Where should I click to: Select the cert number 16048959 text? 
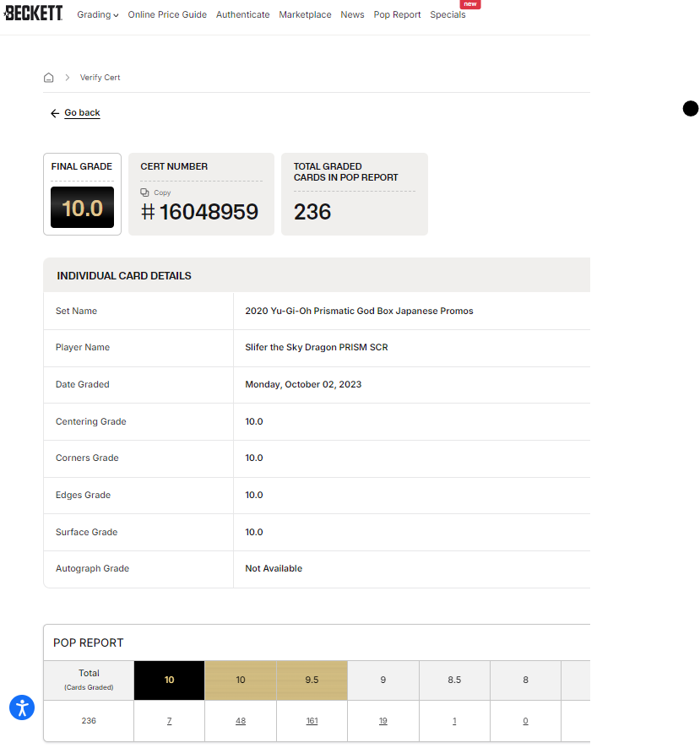209,212
